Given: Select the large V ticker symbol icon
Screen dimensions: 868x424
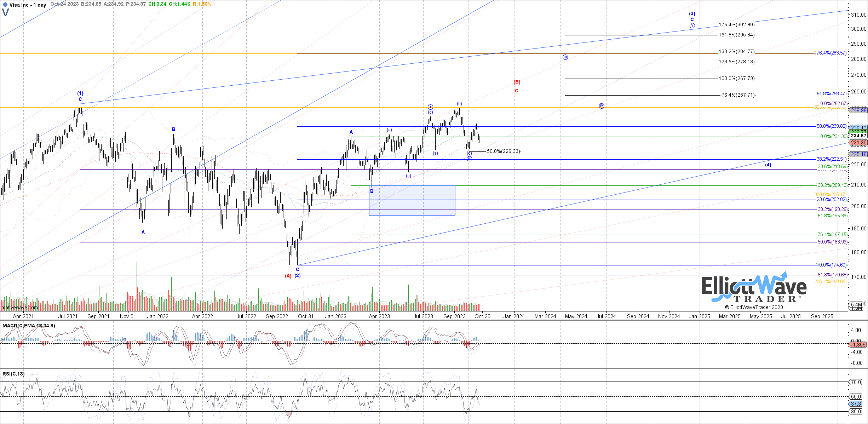Looking at the screenshot, I should (x=5, y=12).
